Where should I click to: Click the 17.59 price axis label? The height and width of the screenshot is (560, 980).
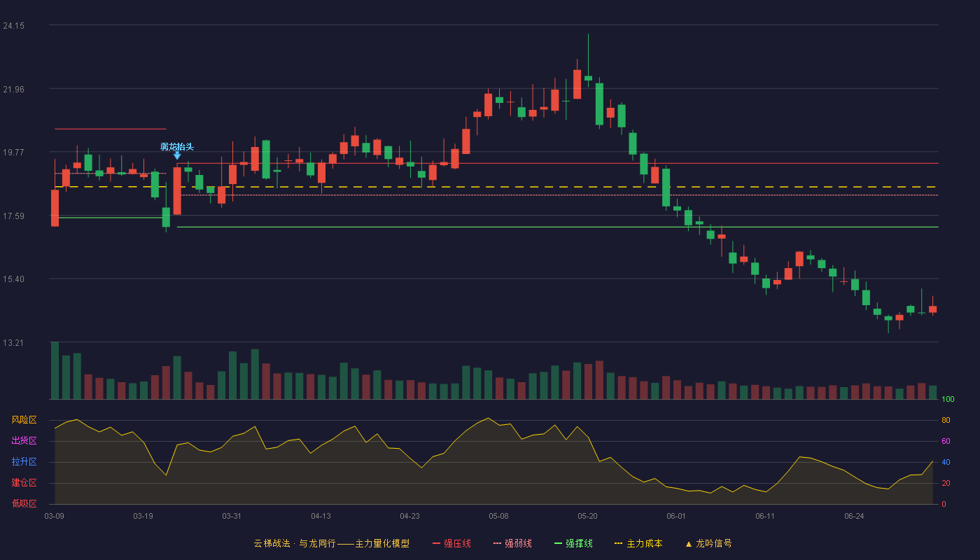click(x=14, y=216)
